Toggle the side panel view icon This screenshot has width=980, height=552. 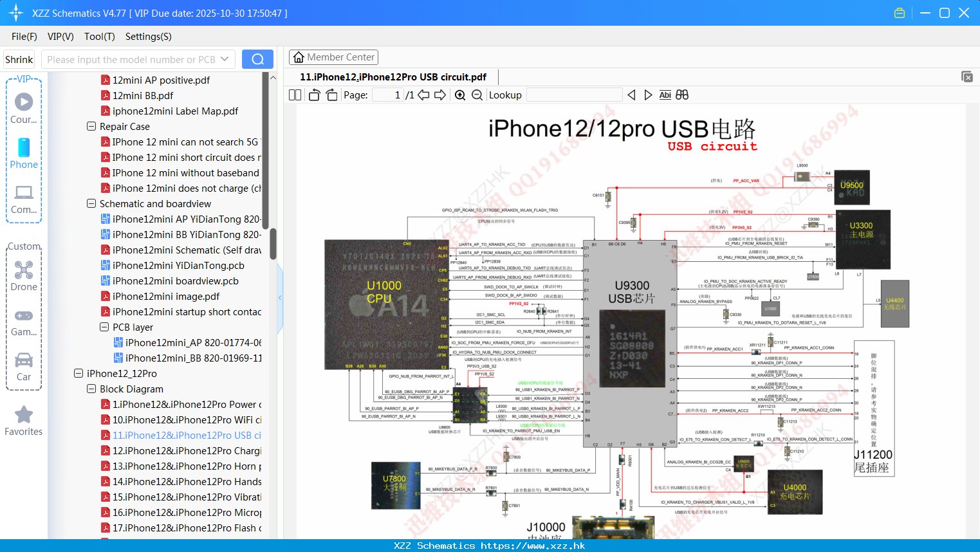tap(295, 95)
